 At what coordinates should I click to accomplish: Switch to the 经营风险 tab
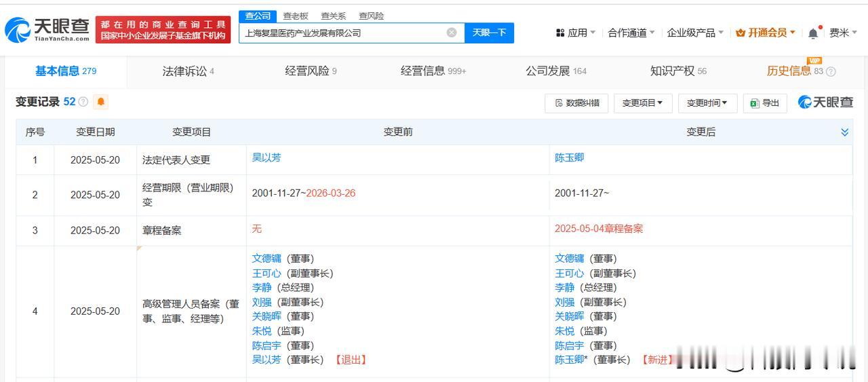[x=311, y=71]
